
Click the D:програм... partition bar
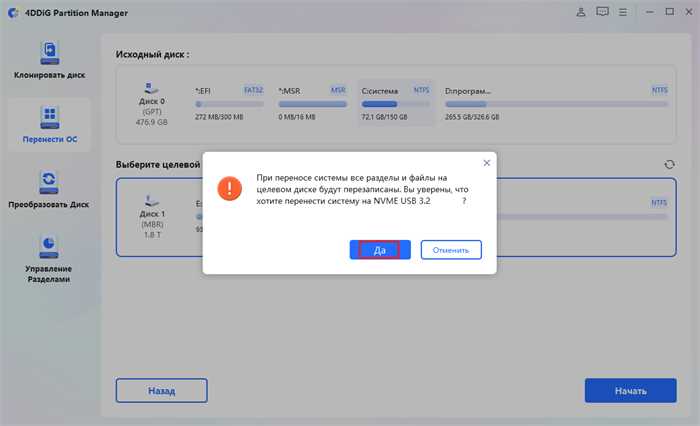[557, 104]
